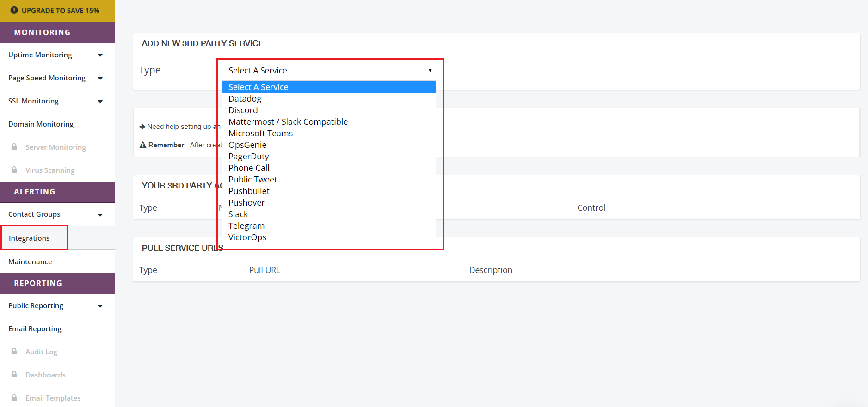Screen dimensions: 868x407
Task: Pick Mattermost / Slack Compatible option
Action: 329,121
